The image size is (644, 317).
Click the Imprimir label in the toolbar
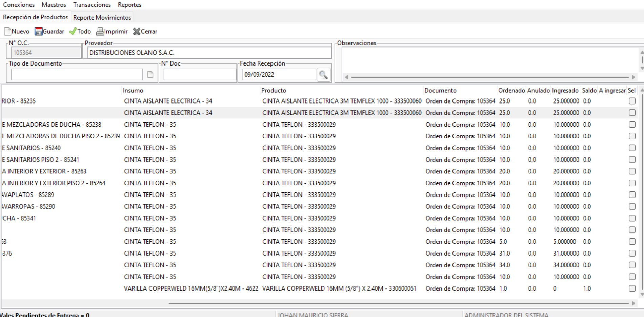coord(116,31)
